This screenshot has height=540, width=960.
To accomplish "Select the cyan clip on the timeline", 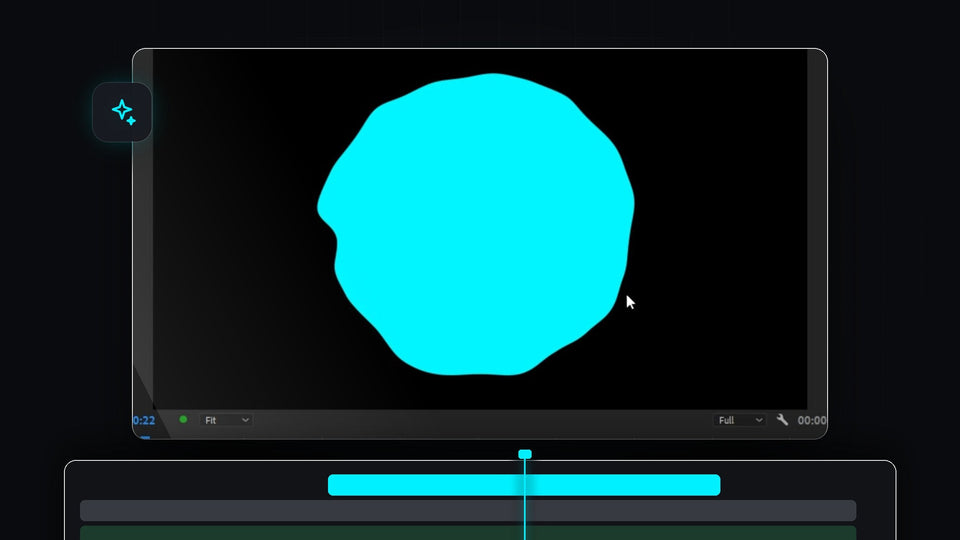I will (524, 485).
